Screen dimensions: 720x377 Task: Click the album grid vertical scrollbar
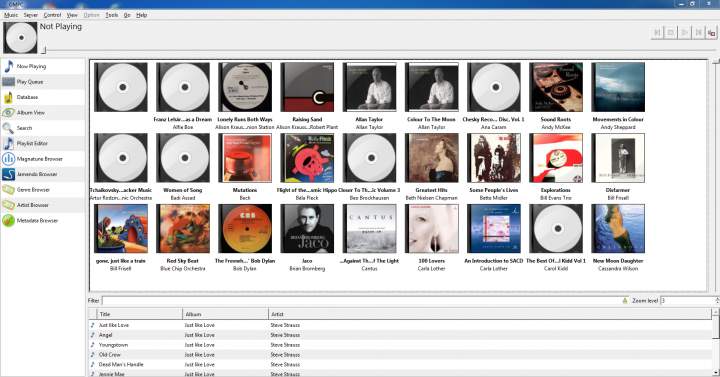click(x=715, y=174)
